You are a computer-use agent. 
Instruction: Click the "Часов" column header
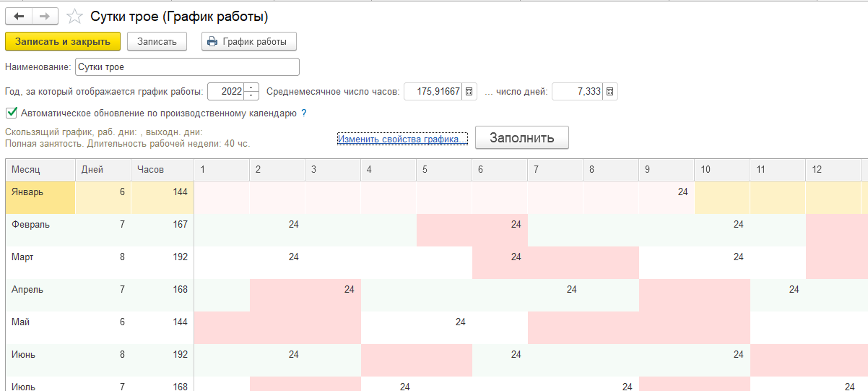tap(162, 170)
